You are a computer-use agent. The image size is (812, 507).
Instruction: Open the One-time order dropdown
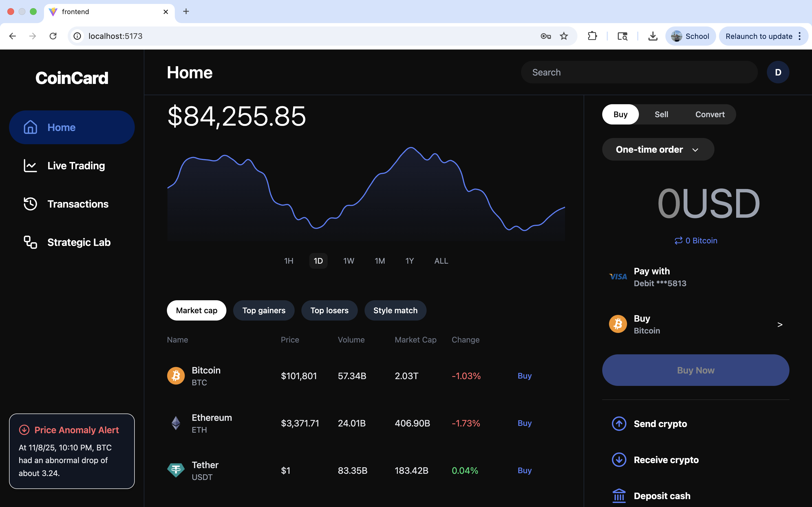(x=658, y=150)
